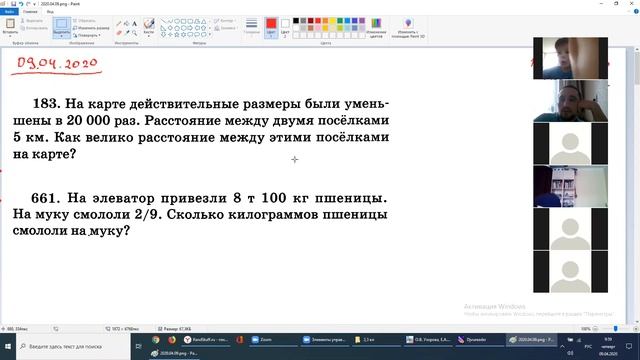
Task: Collapse the ribbon with the chevron
Action: (629, 11)
